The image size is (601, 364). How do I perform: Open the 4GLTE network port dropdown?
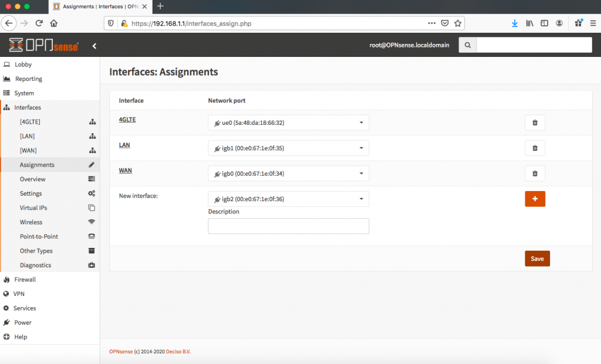coord(288,123)
